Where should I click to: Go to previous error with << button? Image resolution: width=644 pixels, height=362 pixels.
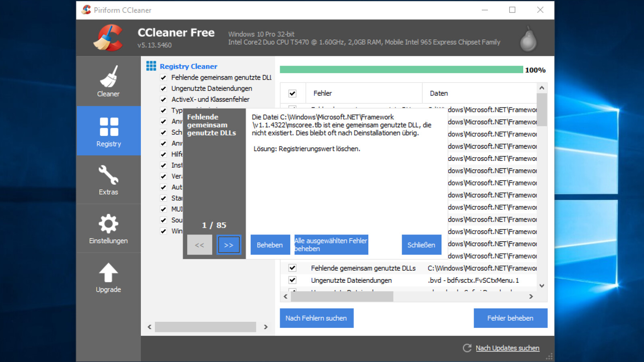coord(200,245)
